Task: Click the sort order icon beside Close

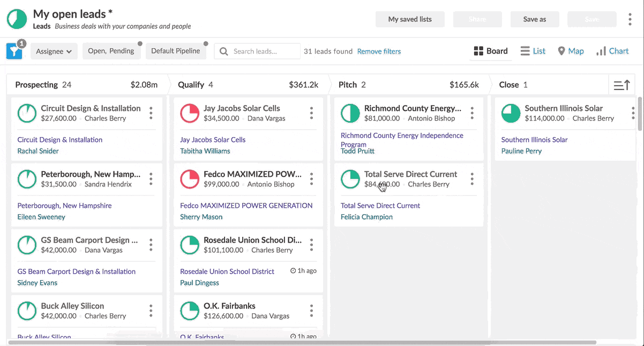Action: [x=621, y=85]
